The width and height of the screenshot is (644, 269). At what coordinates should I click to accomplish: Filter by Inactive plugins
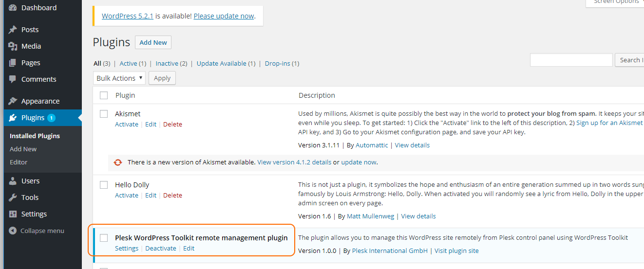[x=167, y=63]
